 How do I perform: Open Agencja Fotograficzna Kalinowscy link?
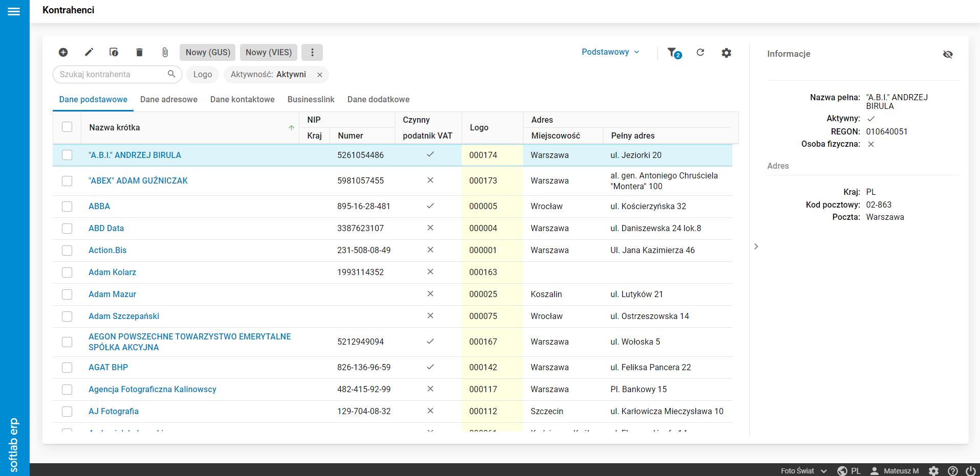(153, 389)
